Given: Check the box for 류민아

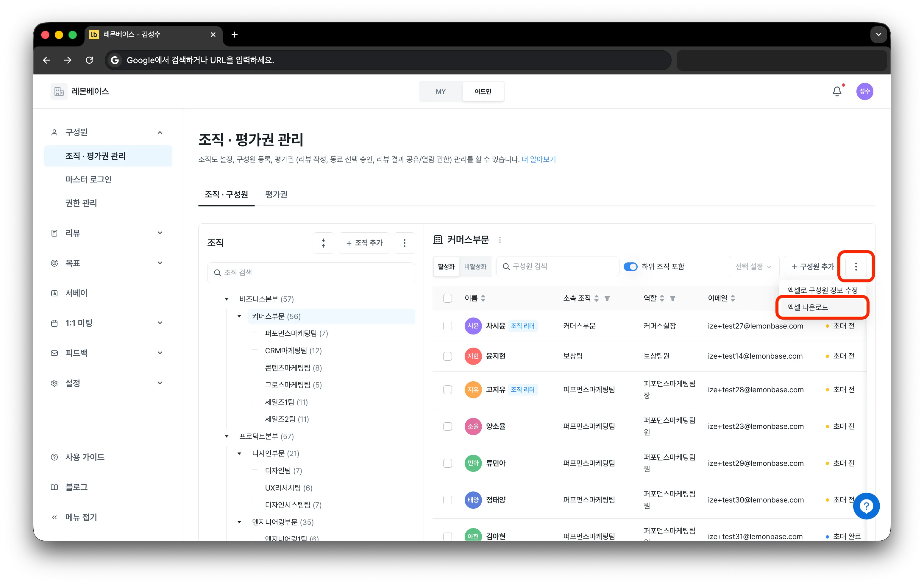Looking at the screenshot, I should click(x=447, y=463).
